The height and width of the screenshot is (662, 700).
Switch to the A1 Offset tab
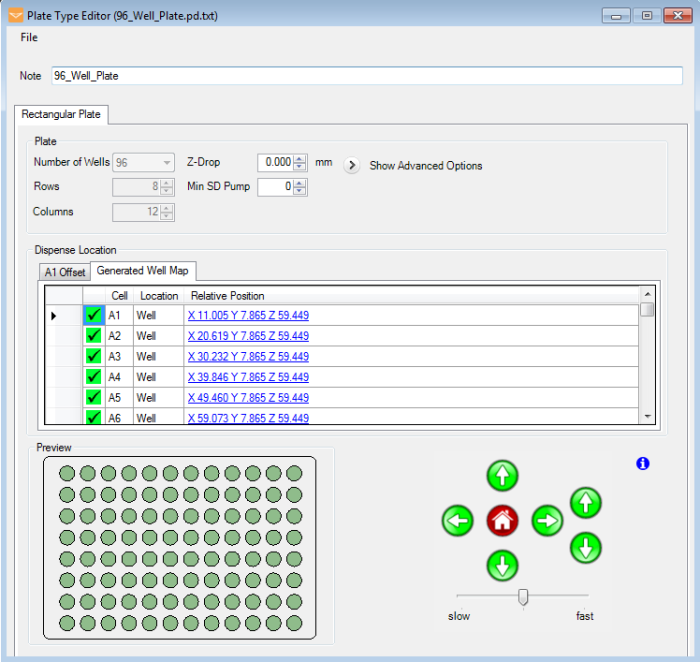64,272
